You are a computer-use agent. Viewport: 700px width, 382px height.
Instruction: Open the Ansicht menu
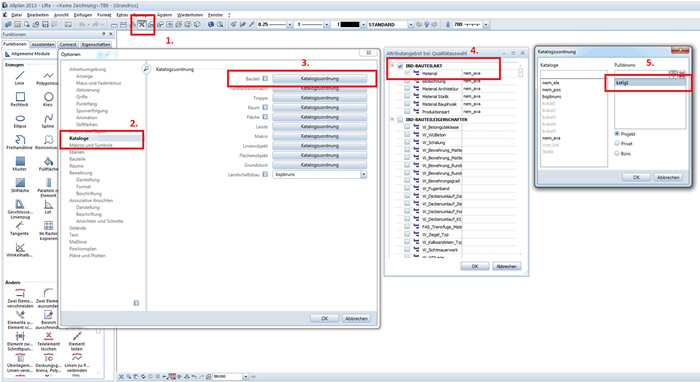click(61, 15)
